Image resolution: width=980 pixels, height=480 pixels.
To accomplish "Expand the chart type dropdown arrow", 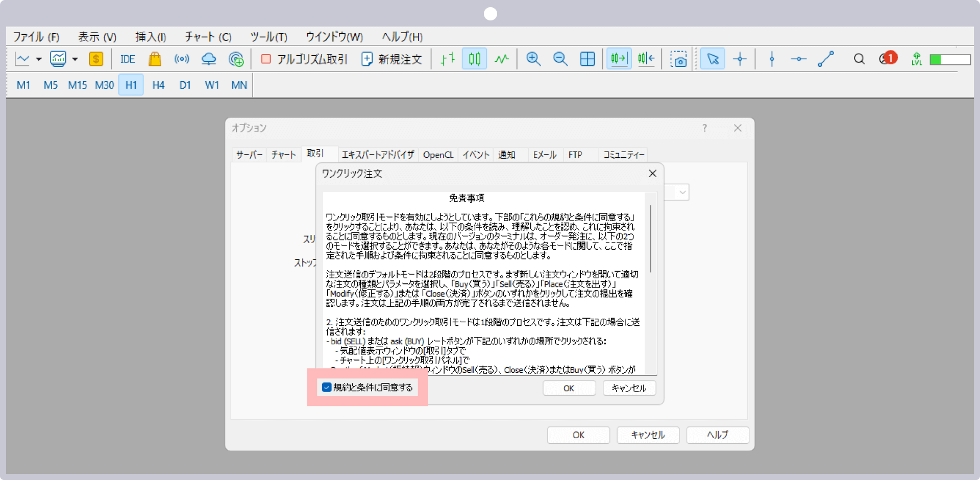I will pyautogui.click(x=39, y=59).
